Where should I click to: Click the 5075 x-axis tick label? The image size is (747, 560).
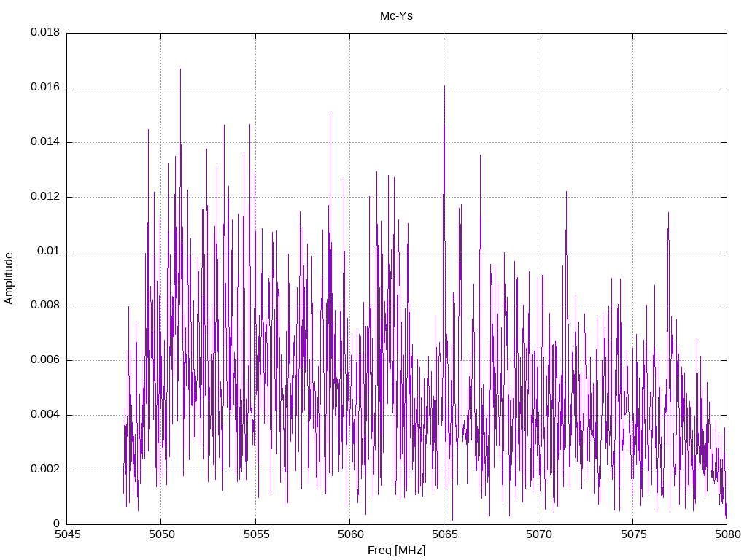tap(633, 534)
